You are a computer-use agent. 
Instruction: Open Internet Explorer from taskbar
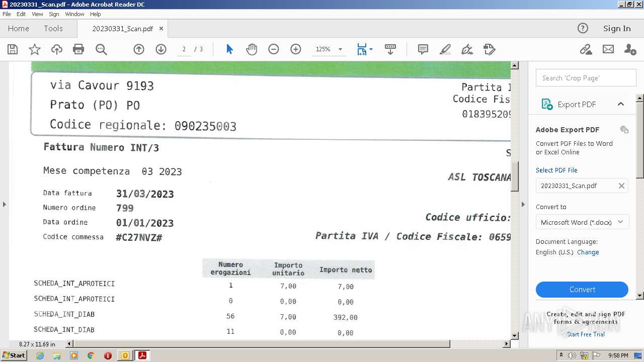40,355
